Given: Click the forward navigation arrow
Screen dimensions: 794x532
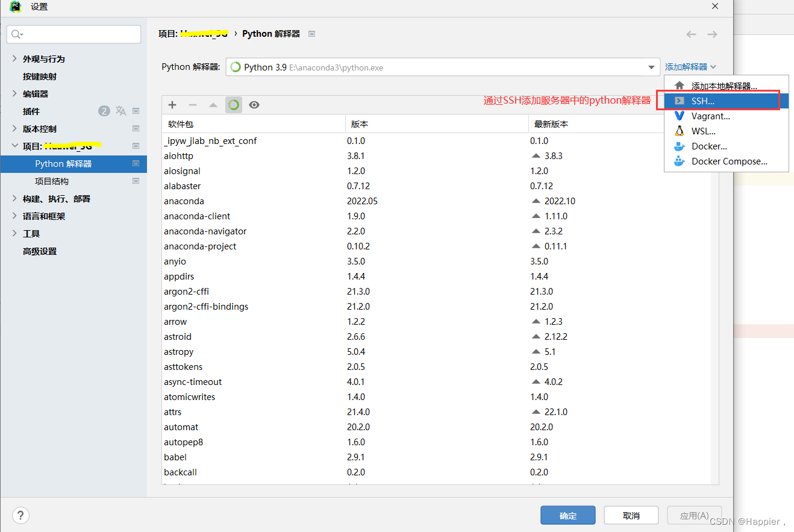Looking at the screenshot, I should (x=712, y=34).
